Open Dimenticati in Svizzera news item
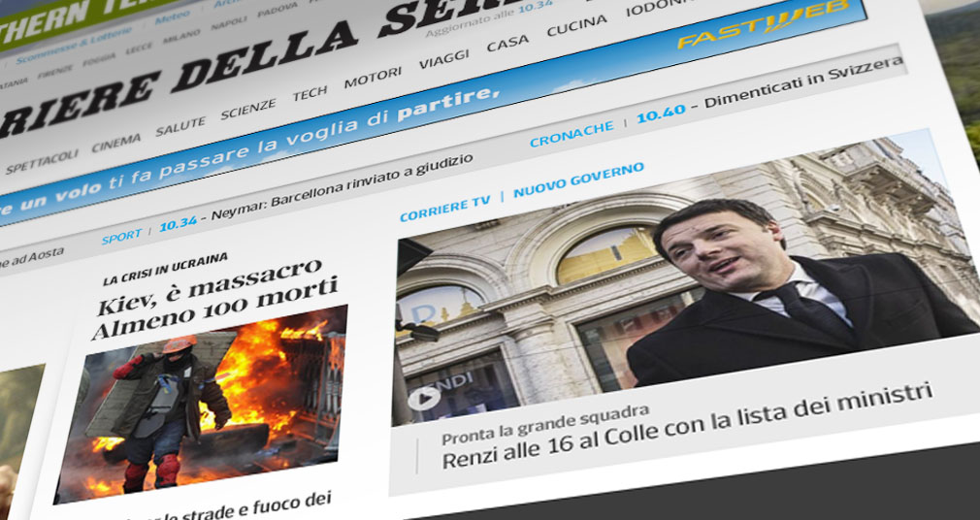 click(803, 82)
